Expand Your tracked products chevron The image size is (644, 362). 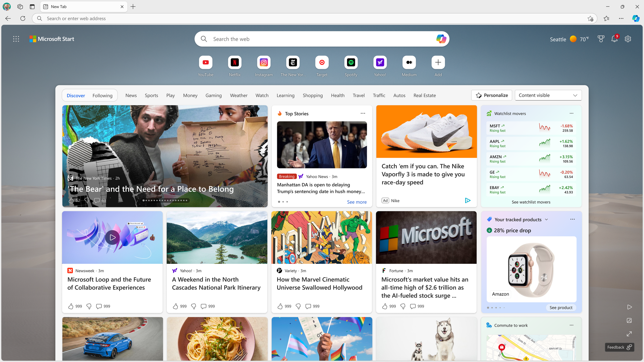click(x=546, y=220)
